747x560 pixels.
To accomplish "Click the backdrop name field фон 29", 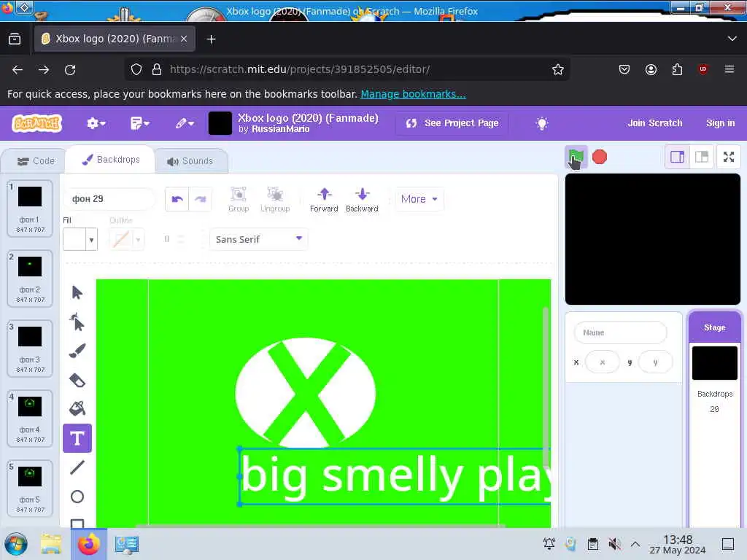I will coord(109,199).
